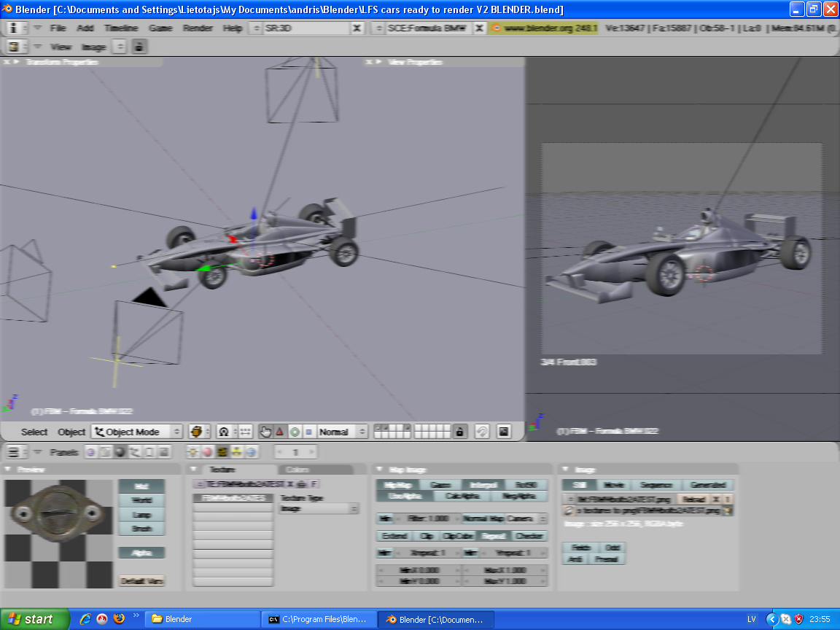Toggle the Normal Map option
This screenshot has width=840, height=630.
click(x=483, y=518)
